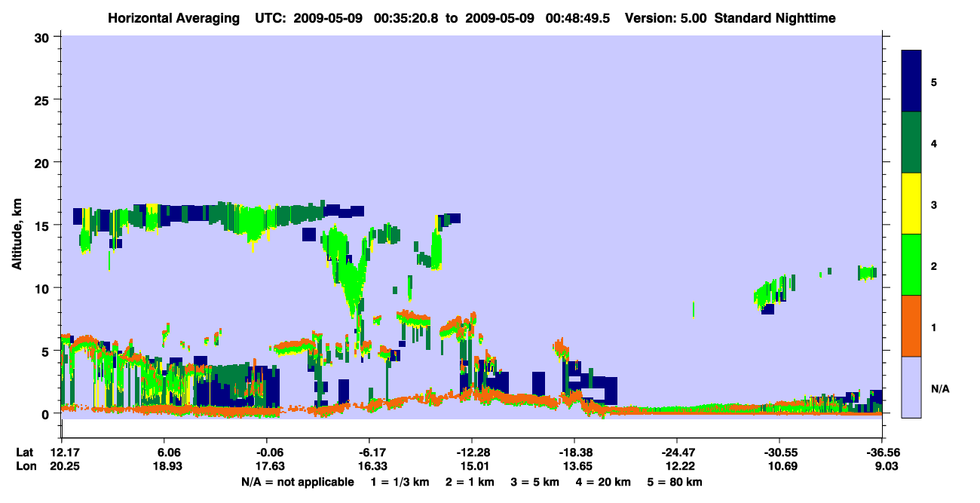Click the "5 = 80 km" legend note
Image resolution: width=980 pixels, height=503 pixels.
coord(673,482)
